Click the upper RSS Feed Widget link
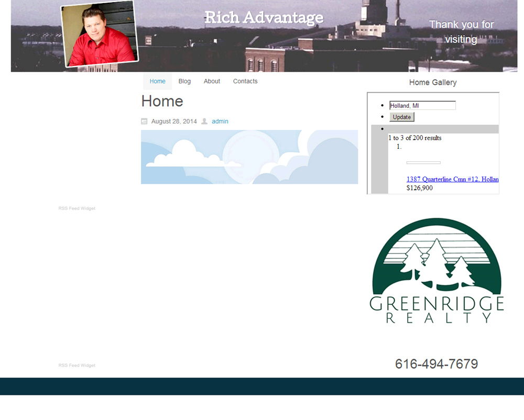Image resolution: width=524 pixels, height=420 pixels. pos(77,208)
